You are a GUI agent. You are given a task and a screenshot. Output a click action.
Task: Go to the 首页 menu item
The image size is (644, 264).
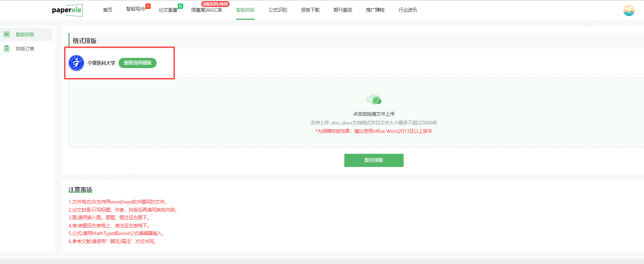pyautogui.click(x=108, y=10)
